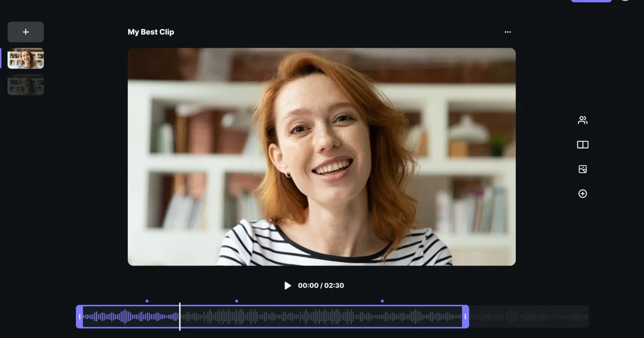Click the rightmost marker dot above the timeline

[x=382, y=301]
